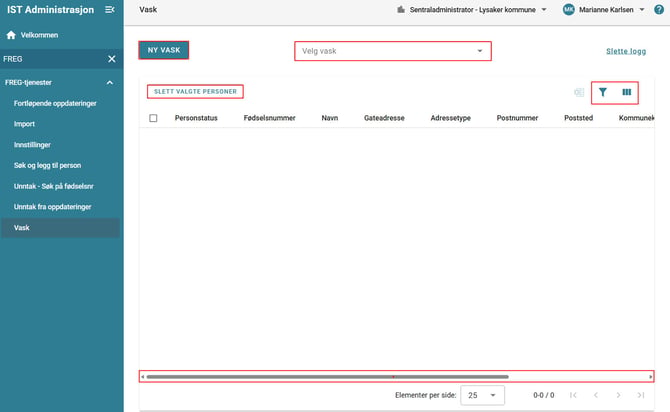Open Søk og legg til person

tap(47, 165)
